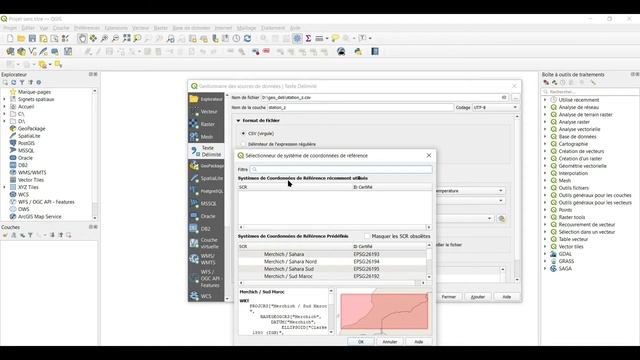Expand GDAL group in processing toolbox
Image resolution: width=640 pixels, height=360 pixels.
coord(545,254)
